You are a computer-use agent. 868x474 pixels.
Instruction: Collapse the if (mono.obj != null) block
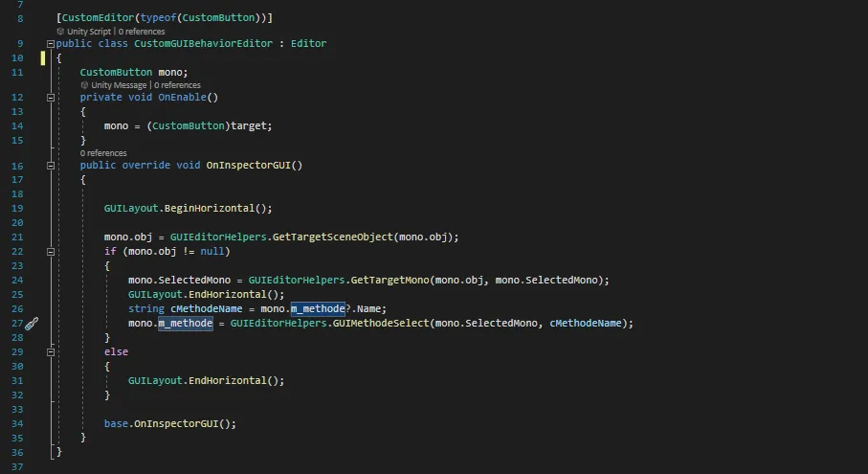50,252
